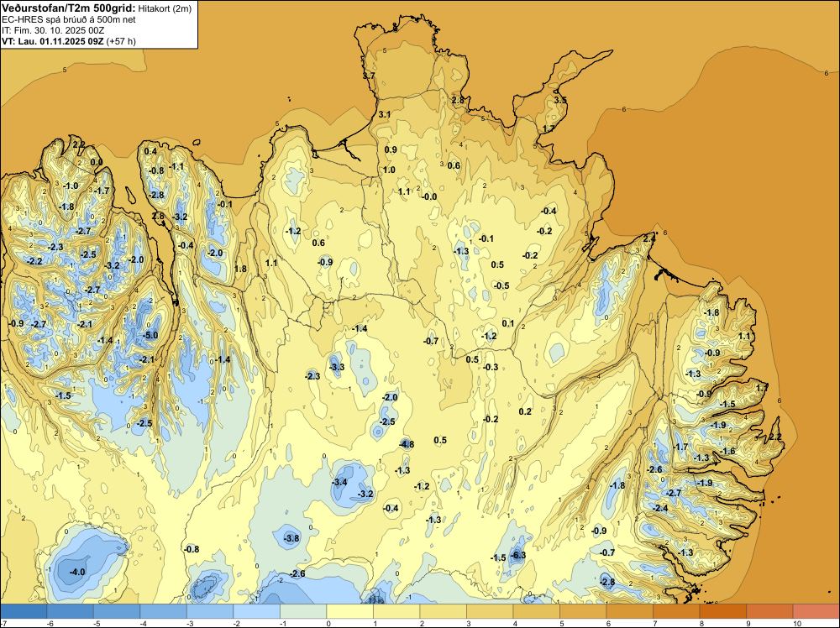The width and height of the screenshot is (840, 628).
Task: Select the -5.0 temperature value in the Westfjords
Action: (151, 336)
